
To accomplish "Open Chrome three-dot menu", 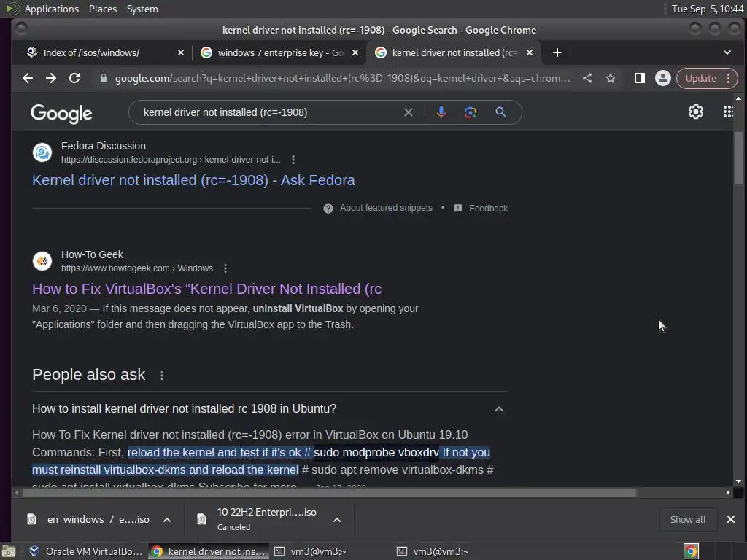I will (x=729, y=79).
